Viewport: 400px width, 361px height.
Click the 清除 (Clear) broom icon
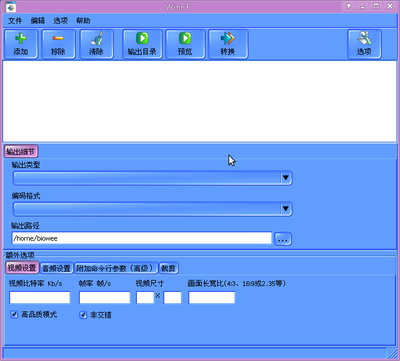click(x=96, y=38)
